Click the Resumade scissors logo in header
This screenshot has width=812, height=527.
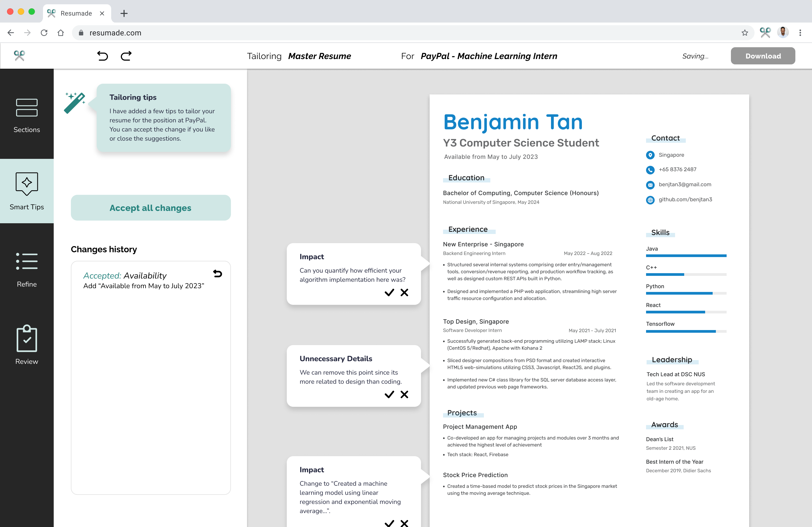[x=19, y=56]
